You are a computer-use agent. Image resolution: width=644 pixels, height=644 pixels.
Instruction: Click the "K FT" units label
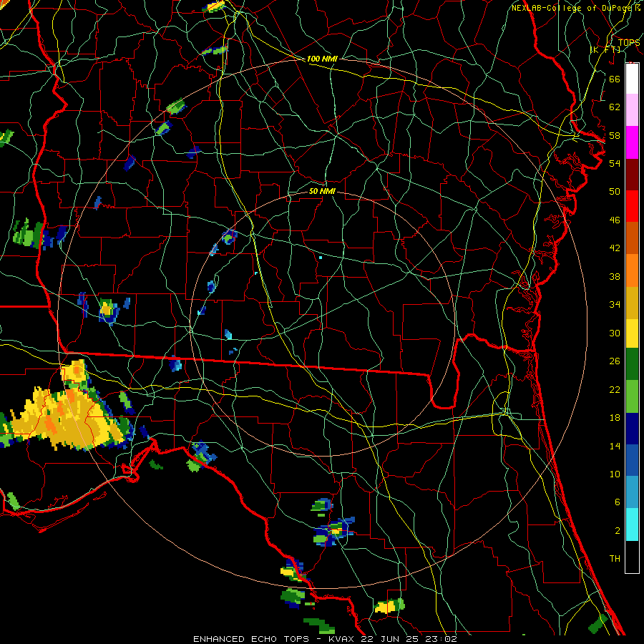(x=605, y=49)
